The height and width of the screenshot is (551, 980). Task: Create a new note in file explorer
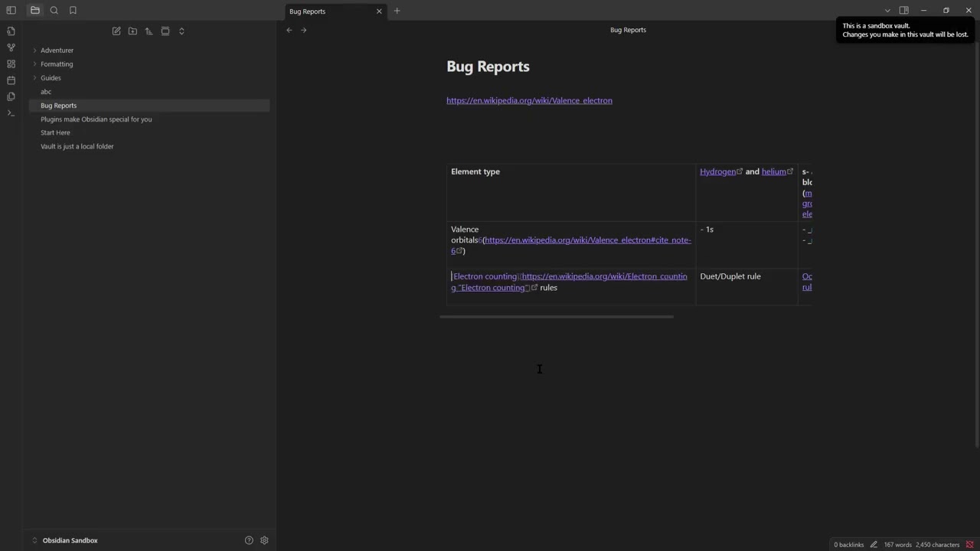tap(116, 31)
